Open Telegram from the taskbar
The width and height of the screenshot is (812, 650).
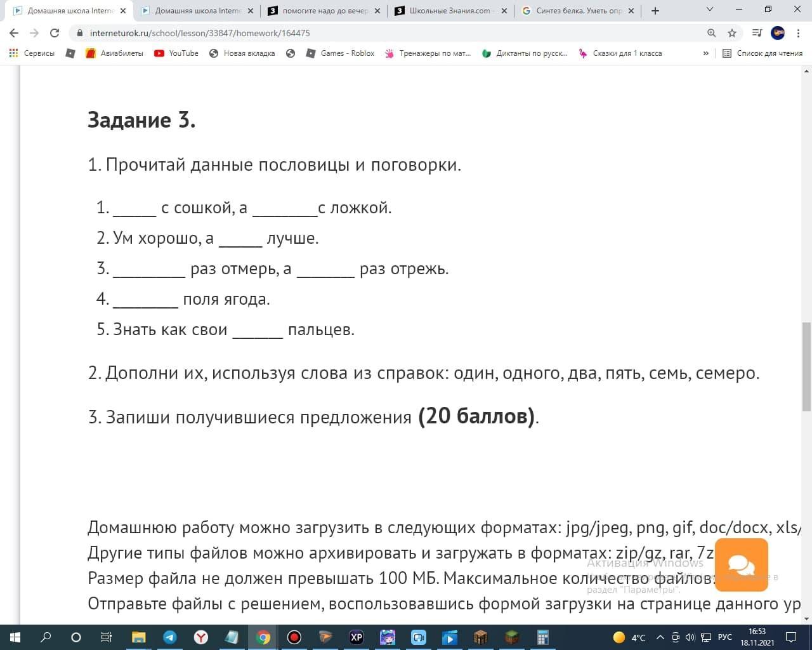[170, 637]
